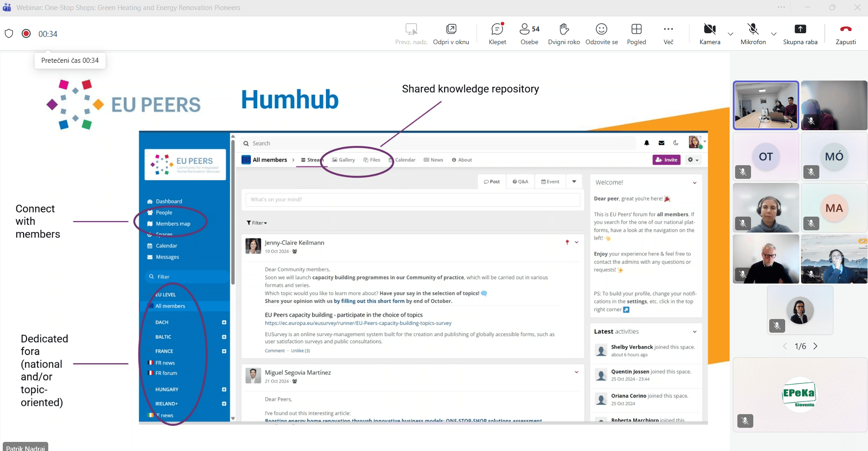Toggle the Mikrofon mute state

pos(753,34)
